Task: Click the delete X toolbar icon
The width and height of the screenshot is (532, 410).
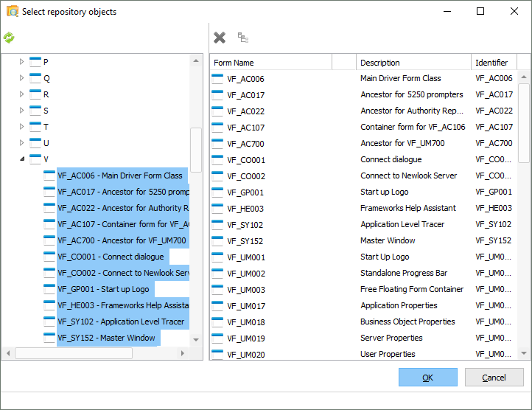Action: tap(220, 37)
